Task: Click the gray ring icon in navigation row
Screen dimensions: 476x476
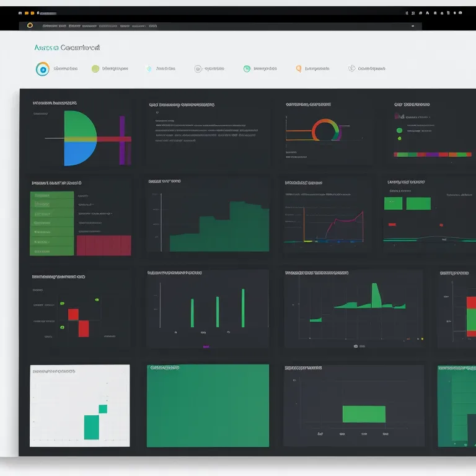Action: tap(198, 69)
